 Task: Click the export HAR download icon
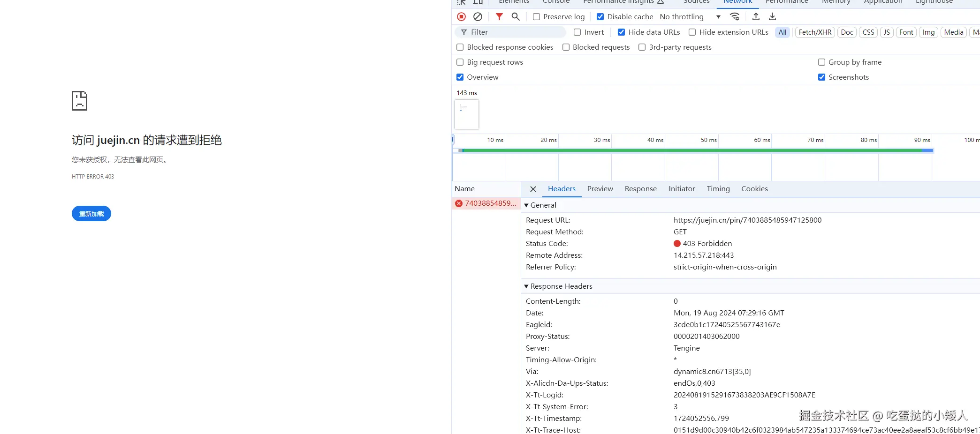pyautogui.click(x=772, y=17)
